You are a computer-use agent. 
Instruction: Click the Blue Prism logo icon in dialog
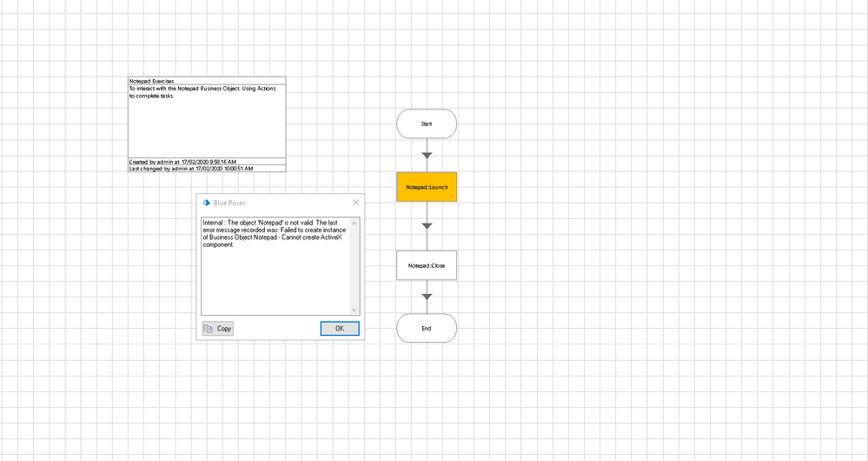tap(207, 203)
